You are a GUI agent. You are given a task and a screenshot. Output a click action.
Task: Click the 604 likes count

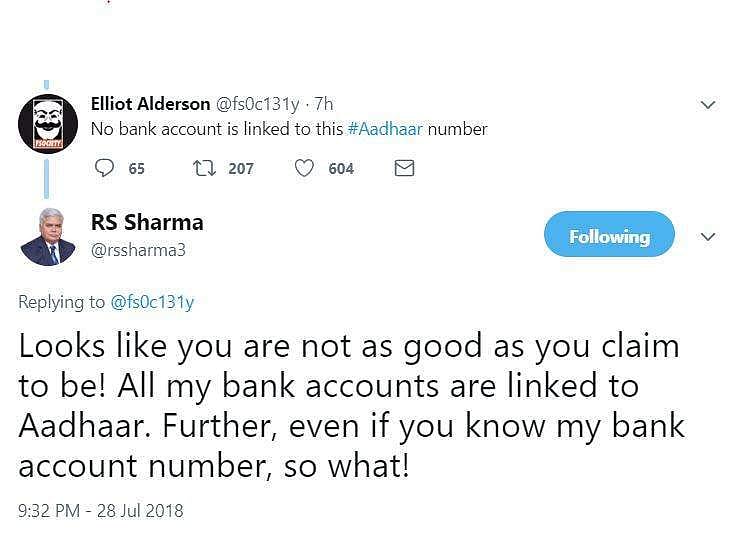point(341,168)
